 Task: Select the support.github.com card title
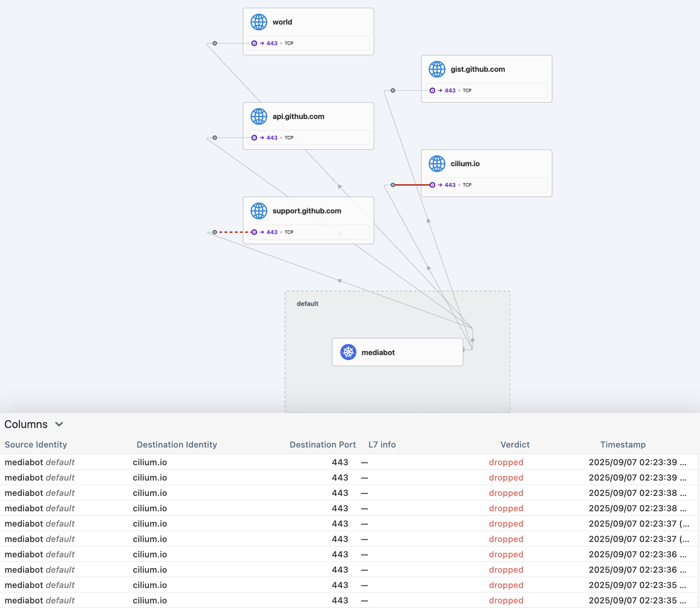tap(307, 211)
